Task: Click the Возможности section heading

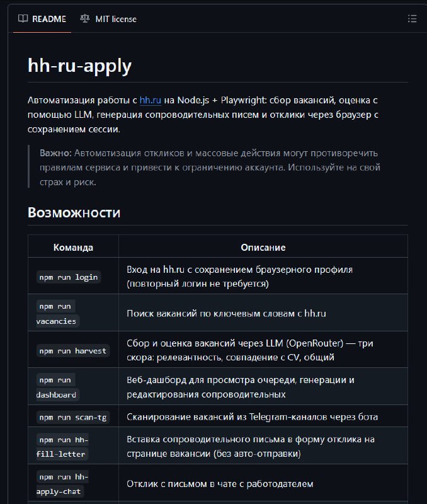Action: point(74,212)
